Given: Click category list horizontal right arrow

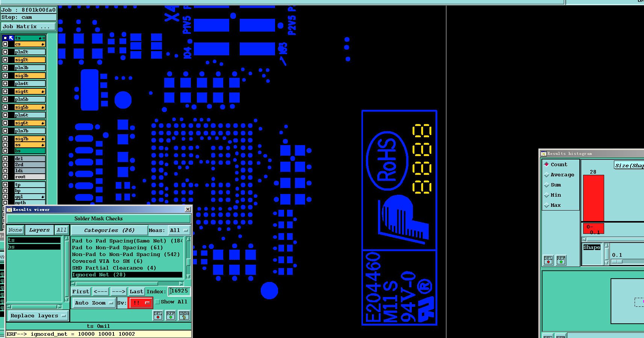Looking at the screenshot, I should pos(181,283).
